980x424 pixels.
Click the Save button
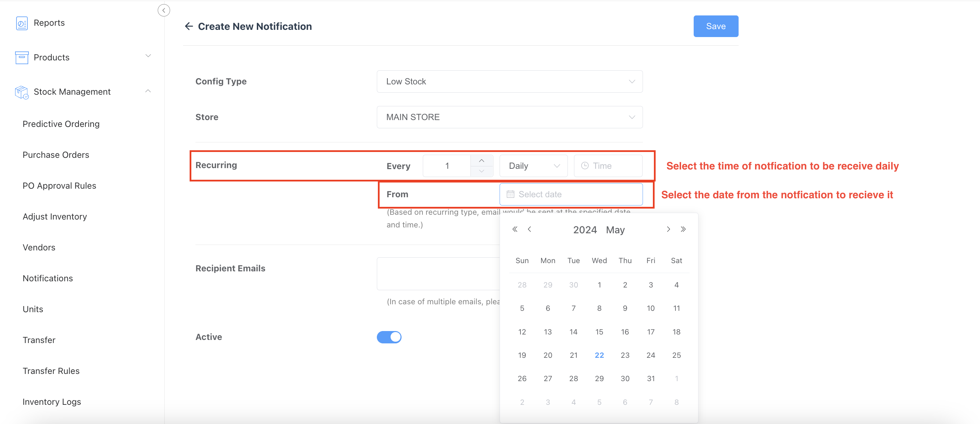tap(716, 26)
